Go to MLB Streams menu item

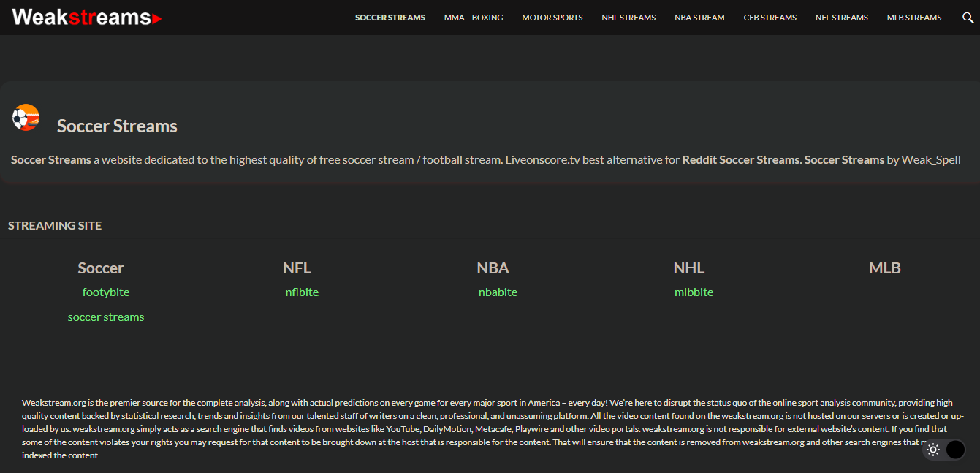point(914,18)
